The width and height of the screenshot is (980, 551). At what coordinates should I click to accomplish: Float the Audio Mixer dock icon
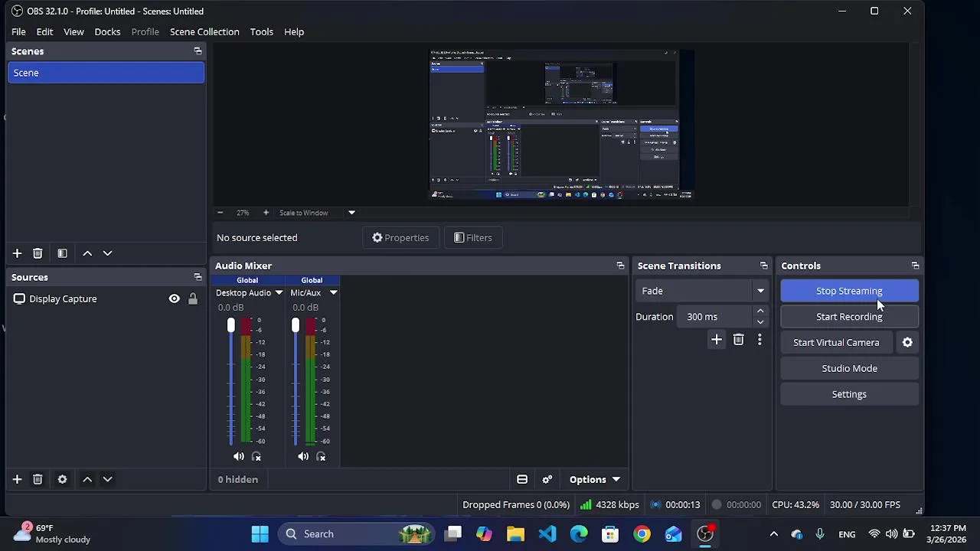click(x=620, y=266)
